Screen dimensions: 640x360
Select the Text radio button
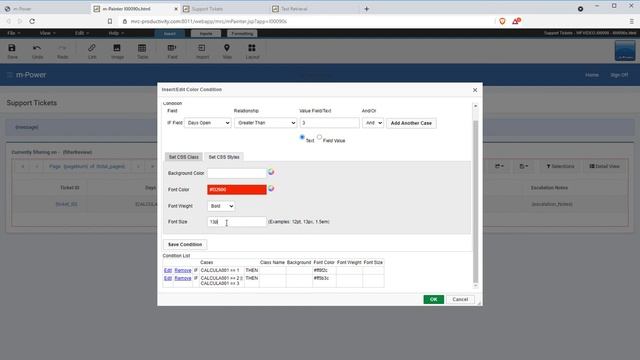pyautogui.click(x=302, y=137)
